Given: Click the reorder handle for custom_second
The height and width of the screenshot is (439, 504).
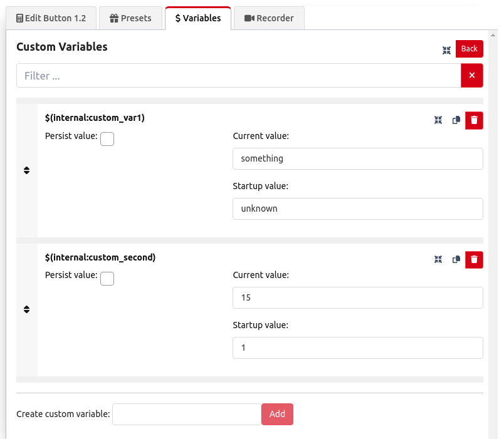Looking at the screenshot, I should coord(26,309).
